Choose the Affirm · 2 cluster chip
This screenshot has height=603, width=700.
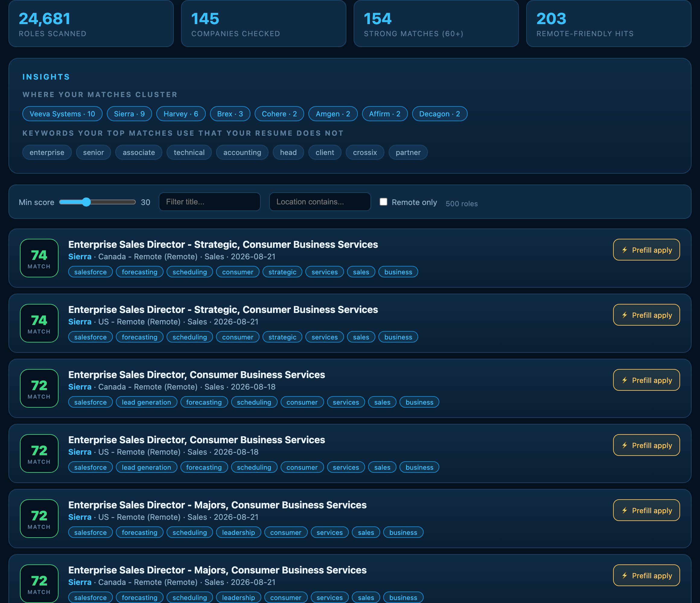[385, 114]
